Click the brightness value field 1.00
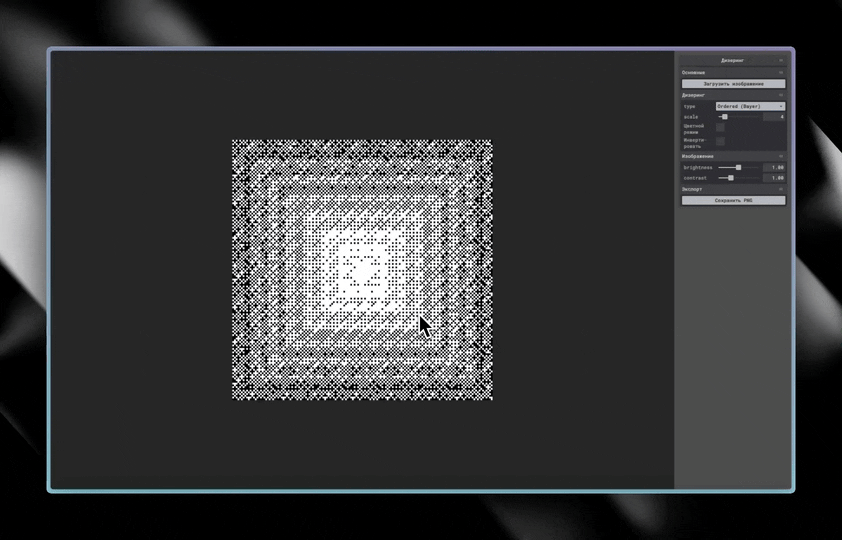This screenshot has height=540, width=842. point(774,167)
